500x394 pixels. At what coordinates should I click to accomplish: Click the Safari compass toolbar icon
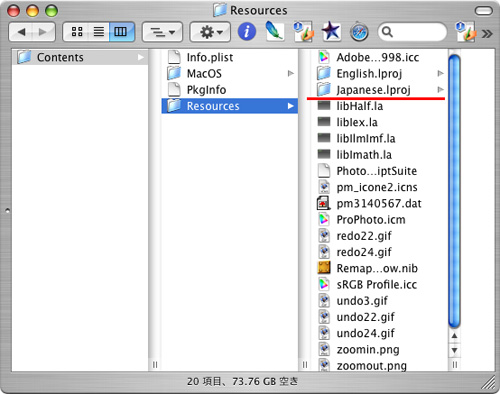tap(359, 32)
